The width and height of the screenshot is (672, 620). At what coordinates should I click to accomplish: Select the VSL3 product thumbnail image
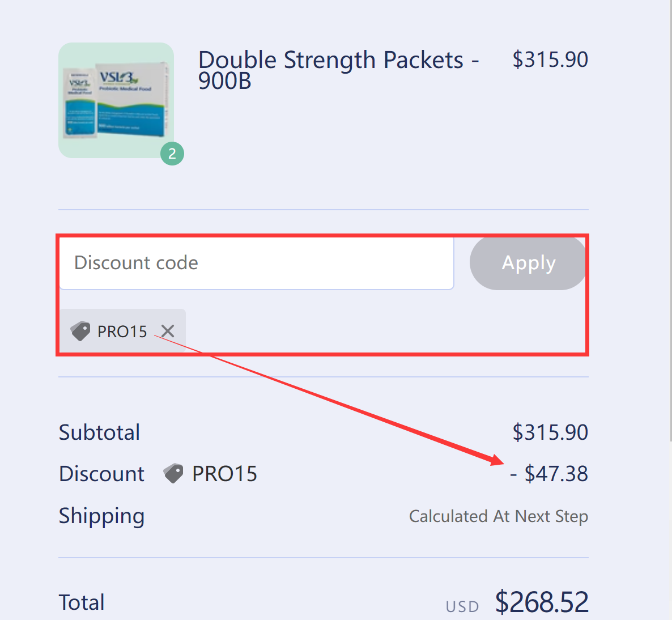pyautogui.click(x=116, y=100)
